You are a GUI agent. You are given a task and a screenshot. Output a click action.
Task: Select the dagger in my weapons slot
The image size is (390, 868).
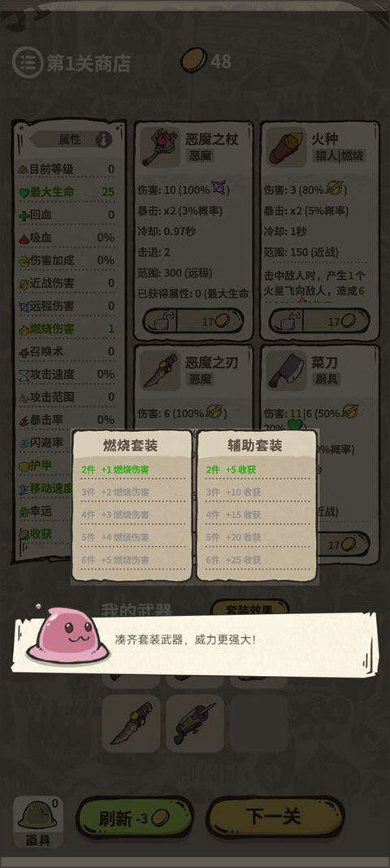point(131,723)
